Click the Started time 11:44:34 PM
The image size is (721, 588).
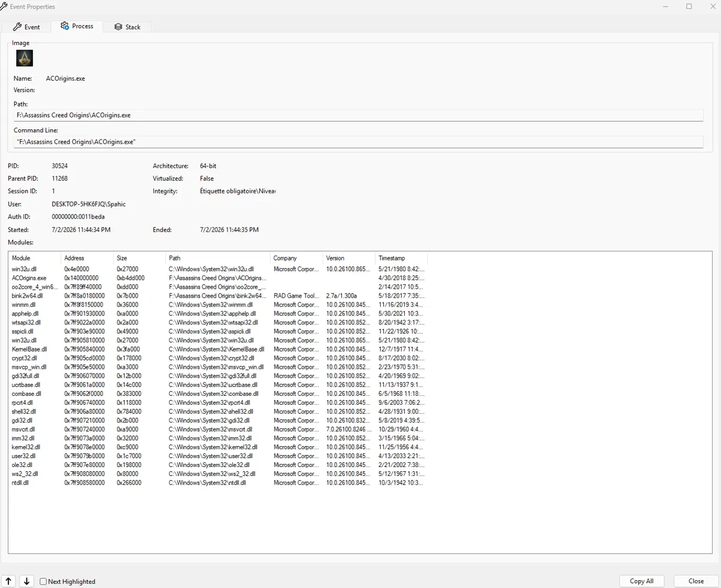(x=81, y=229)
